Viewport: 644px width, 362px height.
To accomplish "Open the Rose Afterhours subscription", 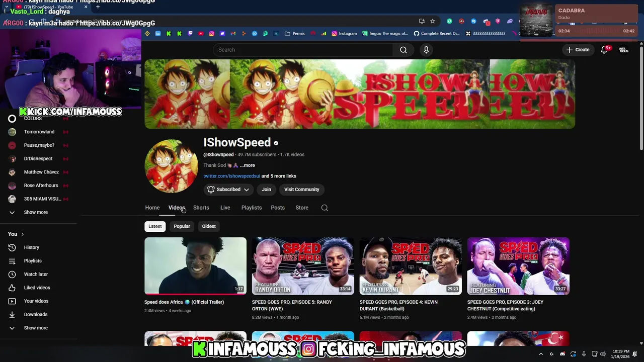I will point(41,186).
